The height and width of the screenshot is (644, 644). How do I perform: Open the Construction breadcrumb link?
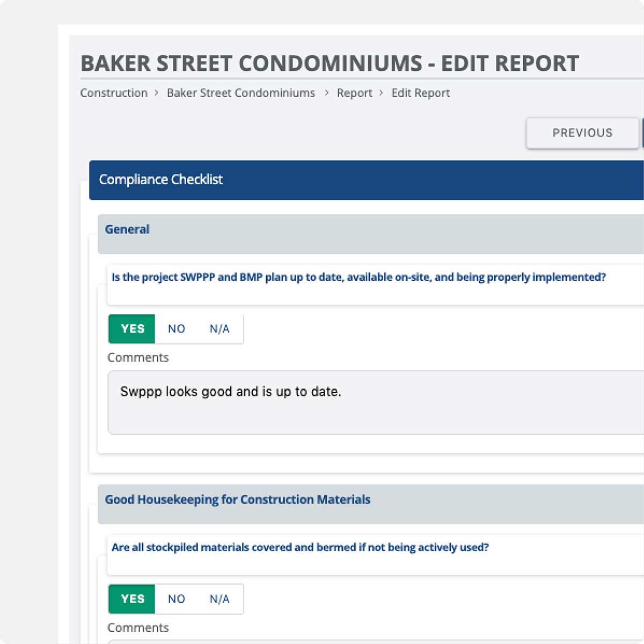(114, 93)
